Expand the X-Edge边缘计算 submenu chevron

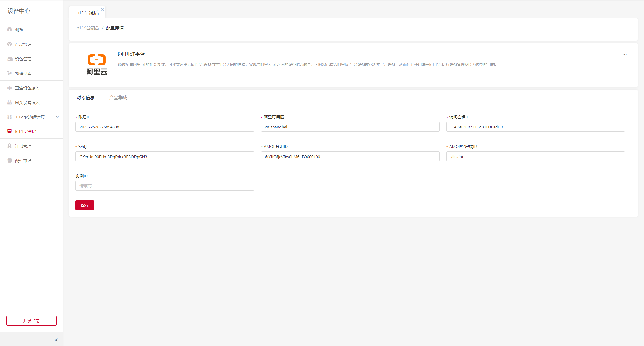57,117
